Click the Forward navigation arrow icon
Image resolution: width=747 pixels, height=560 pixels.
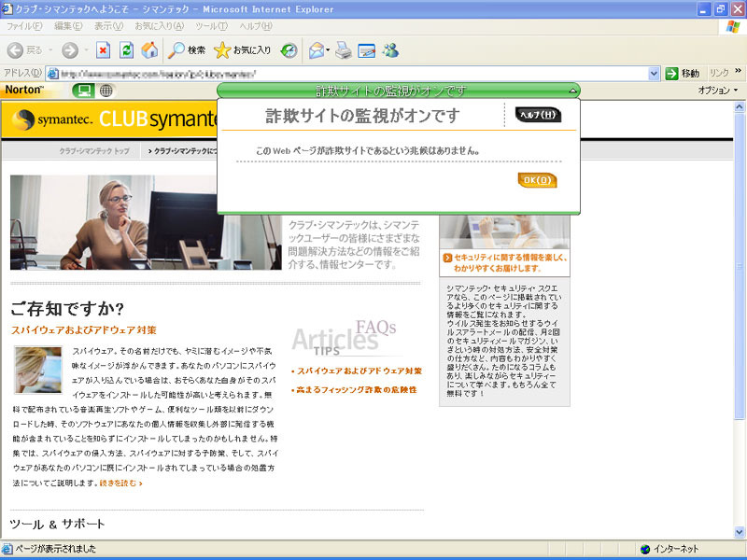(x=70, y=50)
